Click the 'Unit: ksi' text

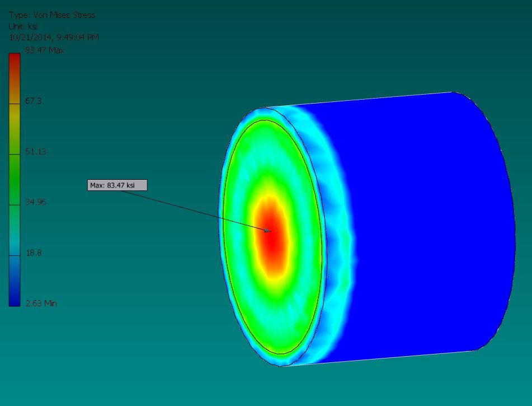click(x=23, y=26)
